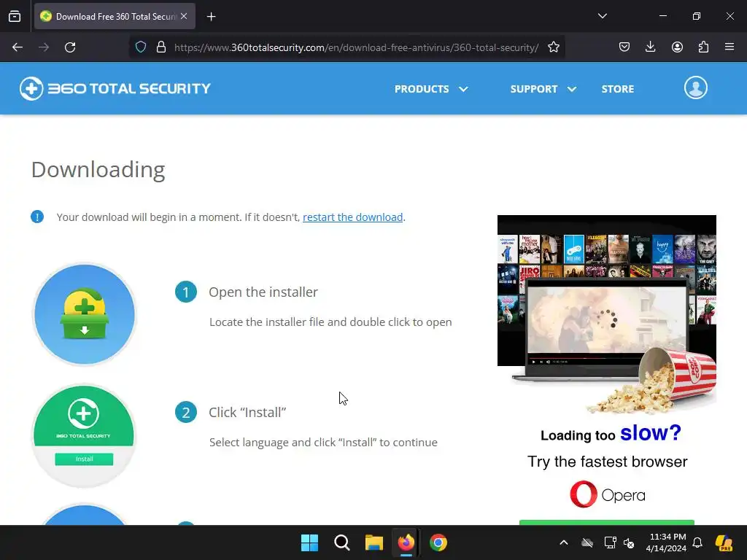View site security padlock information
The height and width of the screenshot is (560, 747).
coord(161,47)
